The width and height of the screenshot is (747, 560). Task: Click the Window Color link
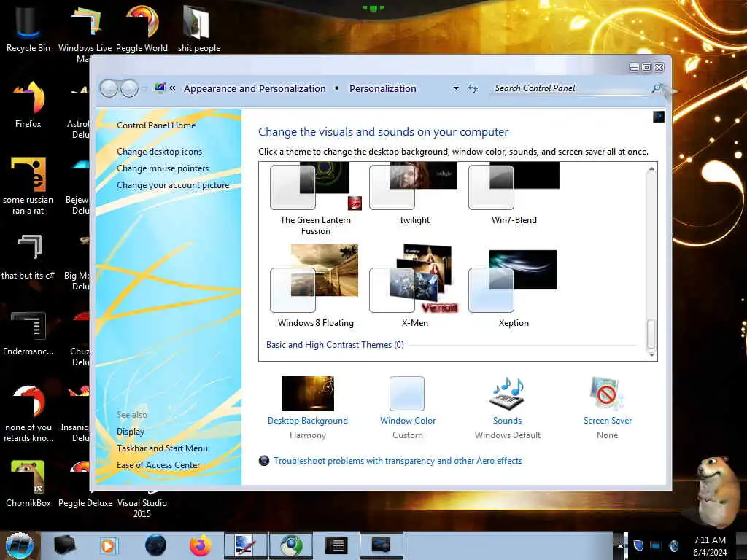point(408,421)
